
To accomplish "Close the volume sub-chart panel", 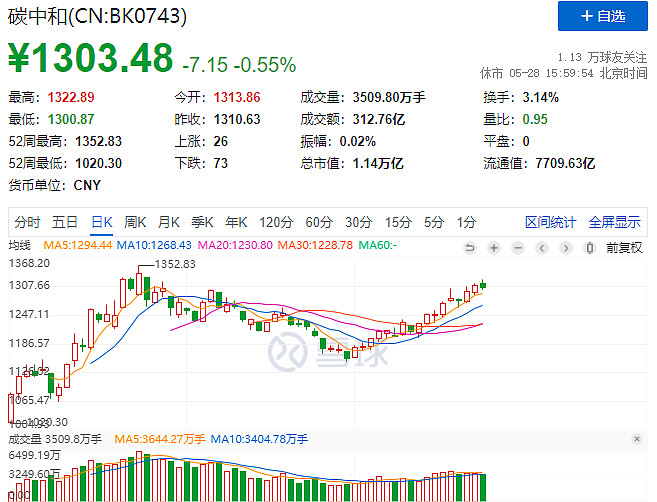I will coord(637,439).
